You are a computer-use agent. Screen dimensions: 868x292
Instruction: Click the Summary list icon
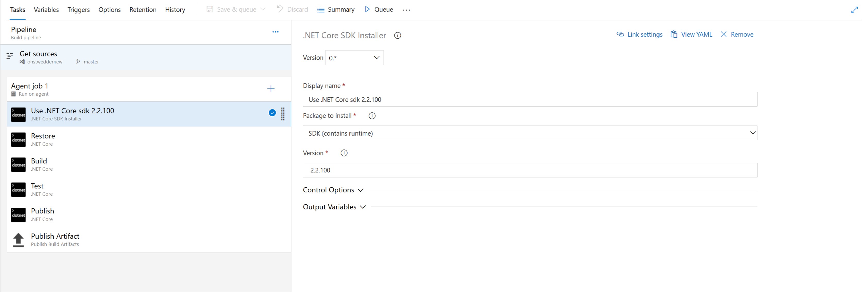point(320,10)
